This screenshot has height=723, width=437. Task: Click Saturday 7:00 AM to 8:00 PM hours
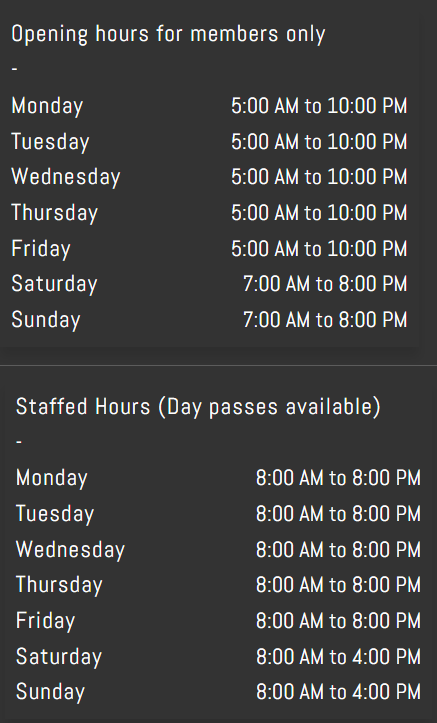point(325,284)
